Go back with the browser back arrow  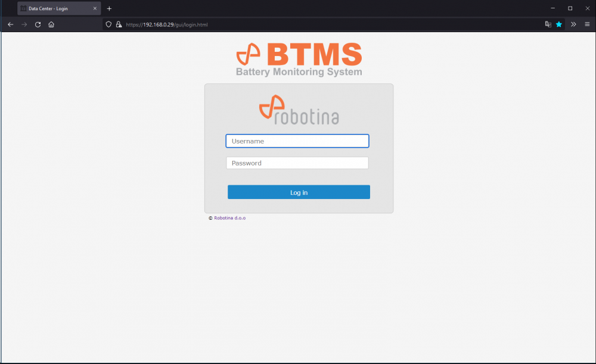point(11,24)
